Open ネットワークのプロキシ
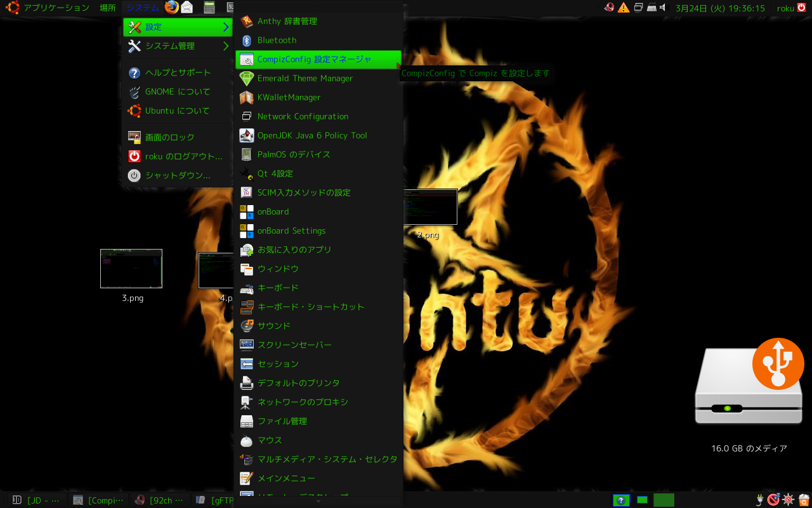 click(318, 403)
